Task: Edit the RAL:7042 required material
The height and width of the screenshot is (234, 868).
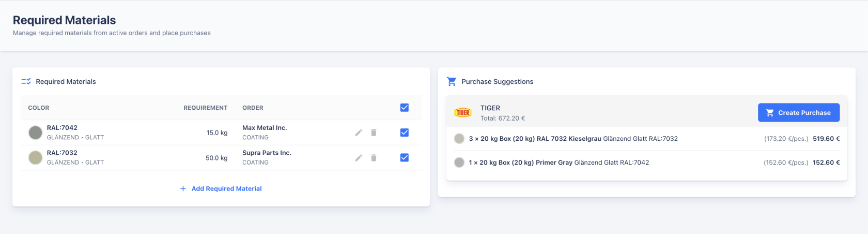Action: click(359, 133)
